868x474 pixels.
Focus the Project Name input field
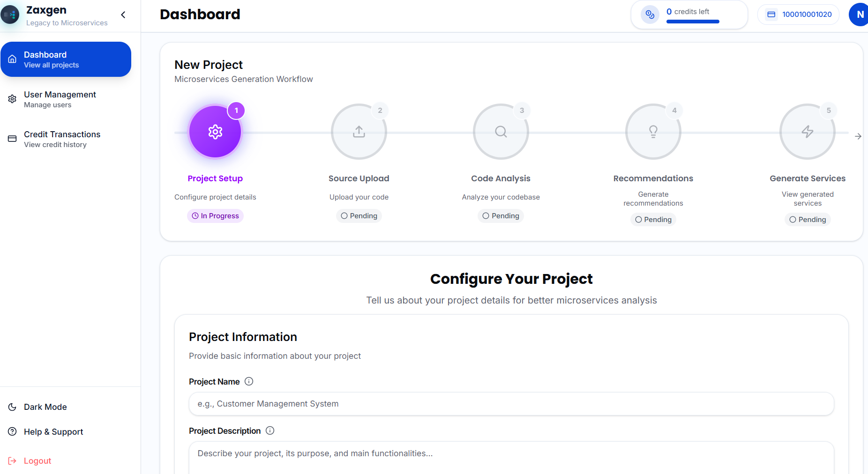click(x=511, y=404)
